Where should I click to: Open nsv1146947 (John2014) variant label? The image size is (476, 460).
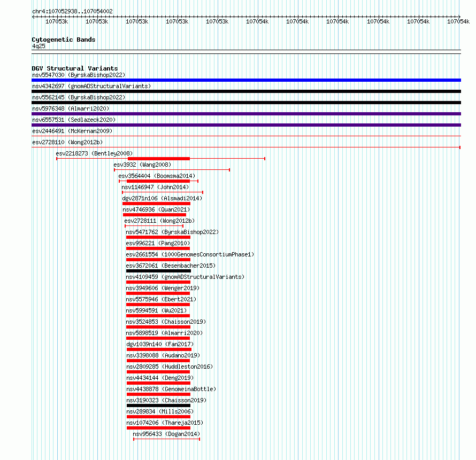[x=155, y=187]
